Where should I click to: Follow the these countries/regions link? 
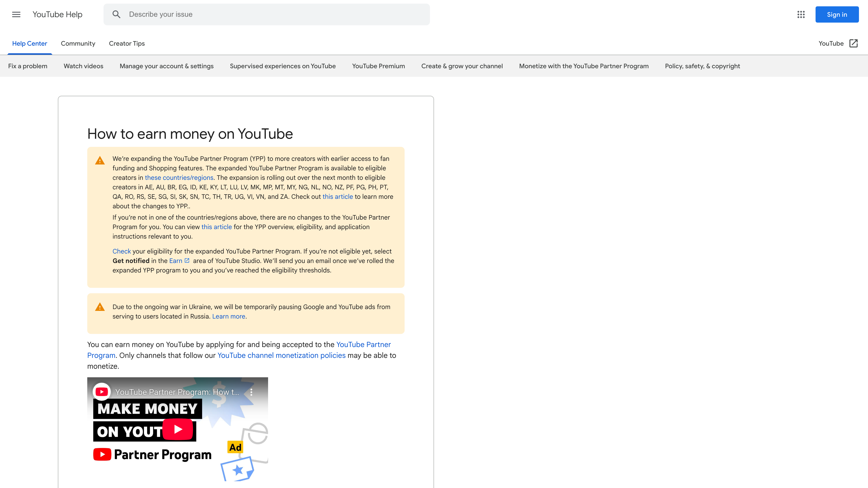tap(179, 178)
